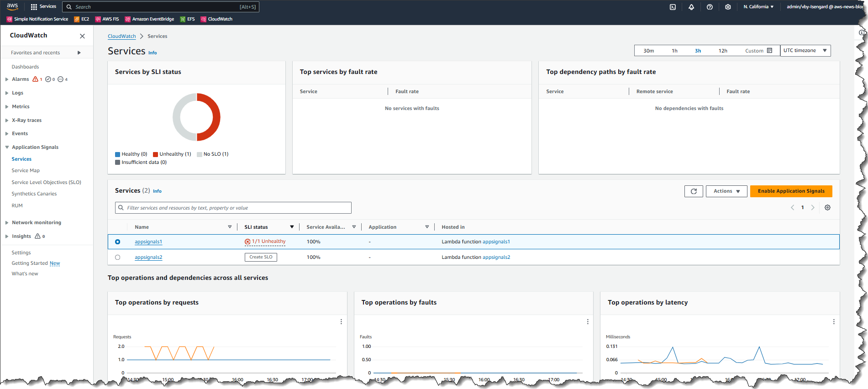
Task: Open the N. California region selector
Action: click(758, 7)
